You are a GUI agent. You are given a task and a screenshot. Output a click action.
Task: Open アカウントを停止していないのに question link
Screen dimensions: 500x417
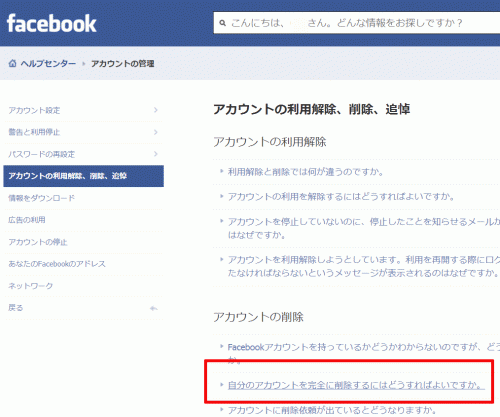point(364,228)
